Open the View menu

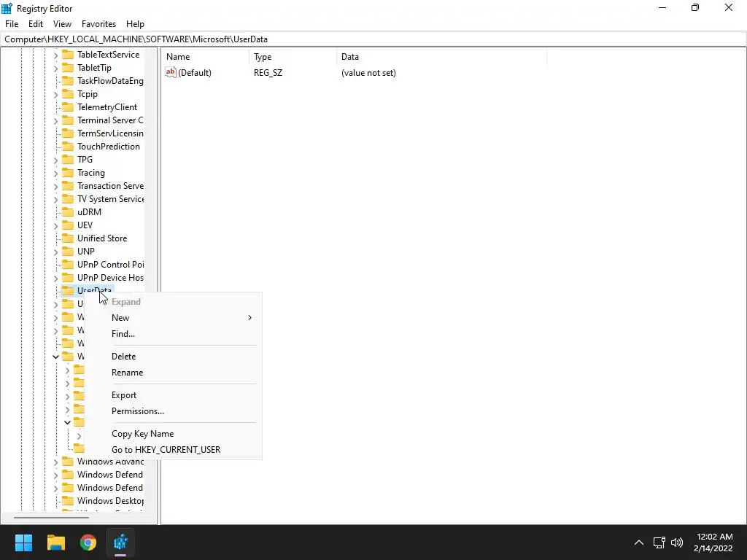click(x=62, y=24)
